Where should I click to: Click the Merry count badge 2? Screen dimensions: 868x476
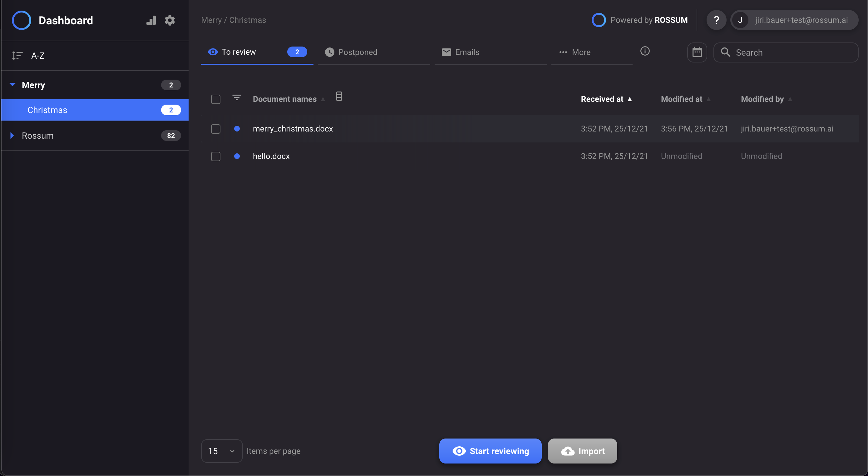point(171,85)
